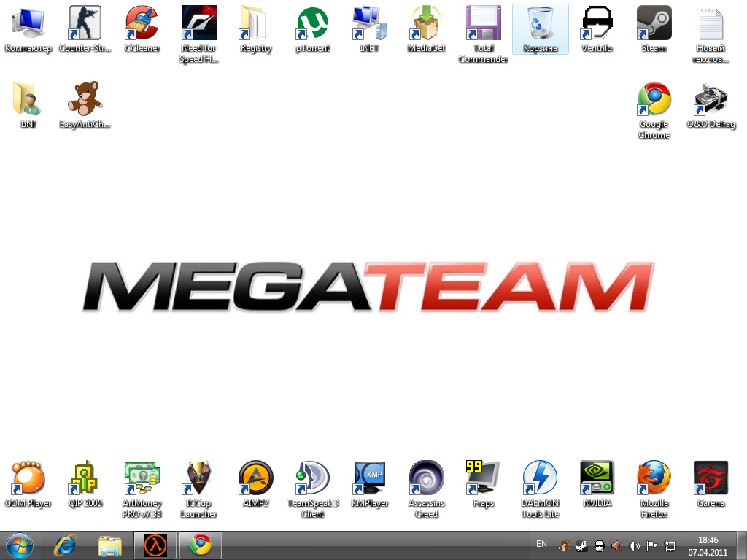
Task: Click the red muted speaker tray icon
Action: [616, 545]
